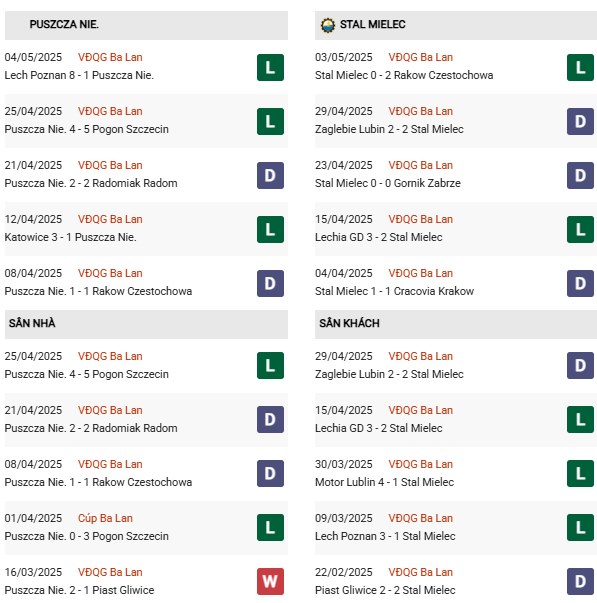Screen dimensions: 597x603
Task: Click D badge for Piast Gliwice 2-2 Stal Mielec
Action: click(x=580, y=581)
